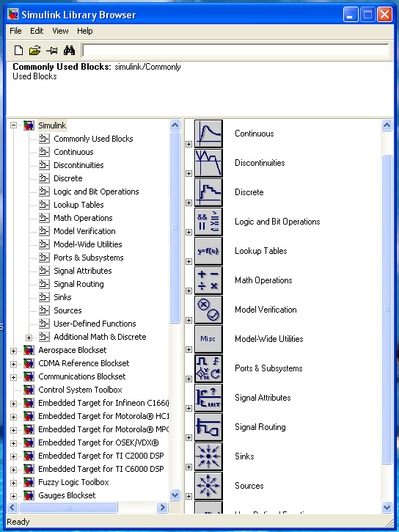Viewport: 399px width, 532px height.
Task: Select User-Defined Functions in the left tree
Action: point(95,324)
